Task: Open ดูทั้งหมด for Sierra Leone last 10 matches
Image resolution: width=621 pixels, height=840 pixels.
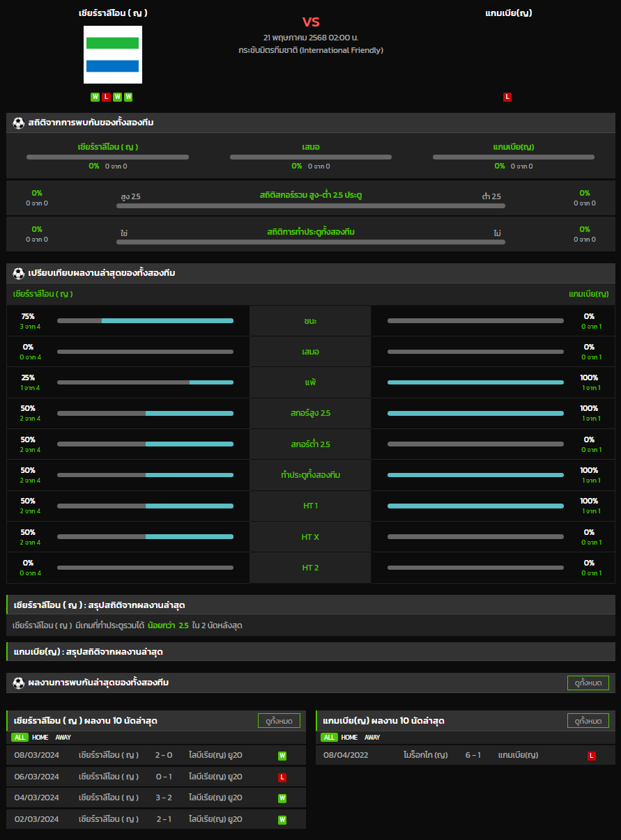Action: (279, 721)
